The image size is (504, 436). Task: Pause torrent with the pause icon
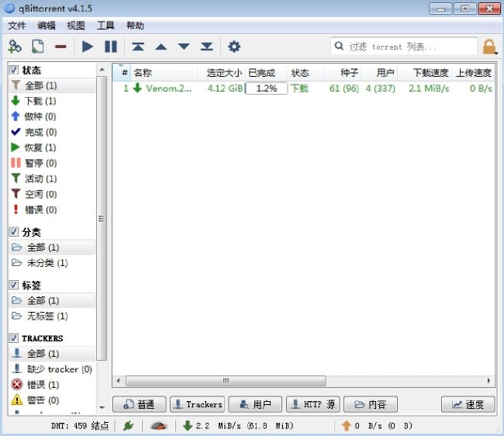[x=111, y=47]
